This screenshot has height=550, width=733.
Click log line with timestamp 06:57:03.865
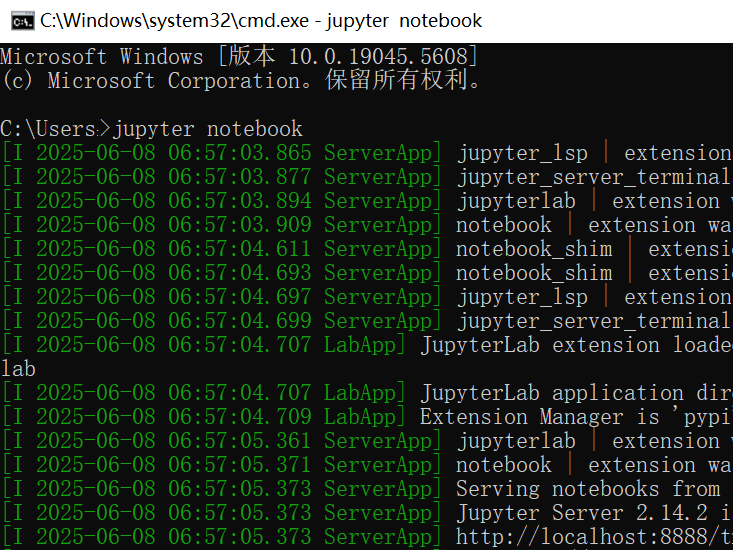click(366, 153)
